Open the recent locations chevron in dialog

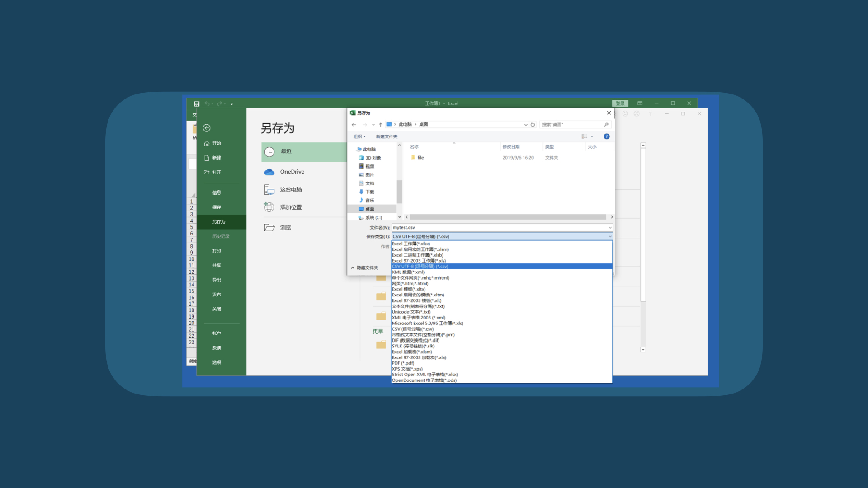(373, 125)
